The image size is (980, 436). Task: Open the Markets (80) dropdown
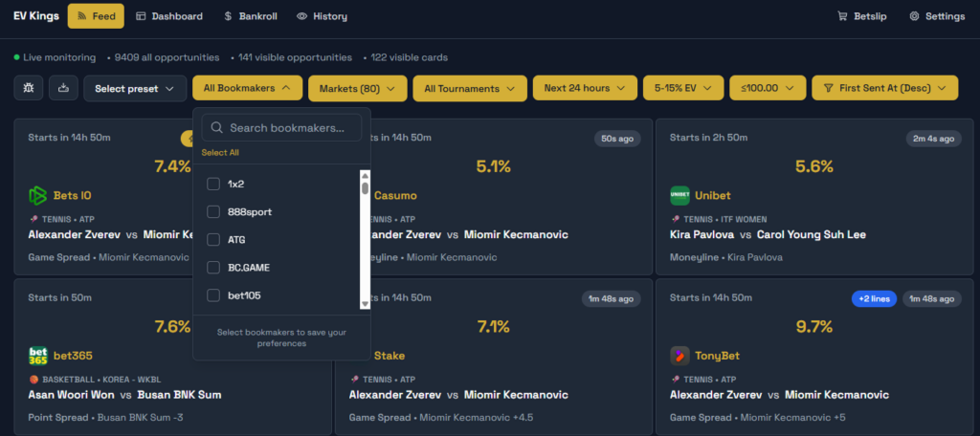357,89
